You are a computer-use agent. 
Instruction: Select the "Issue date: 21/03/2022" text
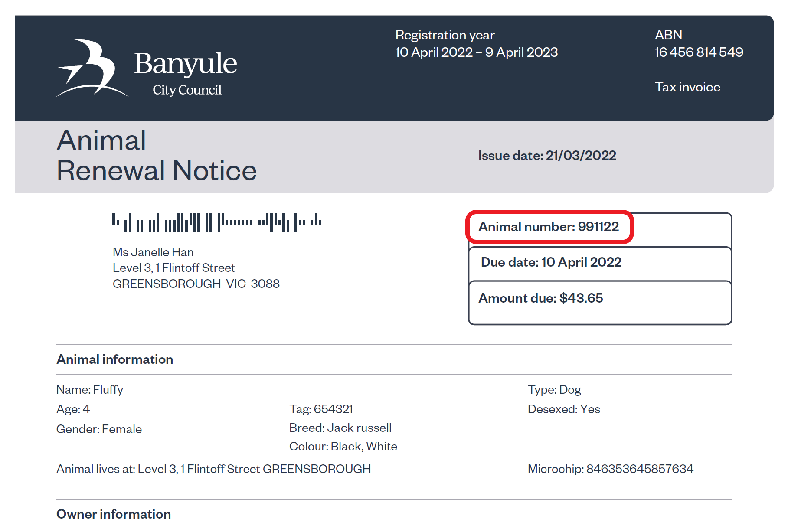[x=547, y=155]
